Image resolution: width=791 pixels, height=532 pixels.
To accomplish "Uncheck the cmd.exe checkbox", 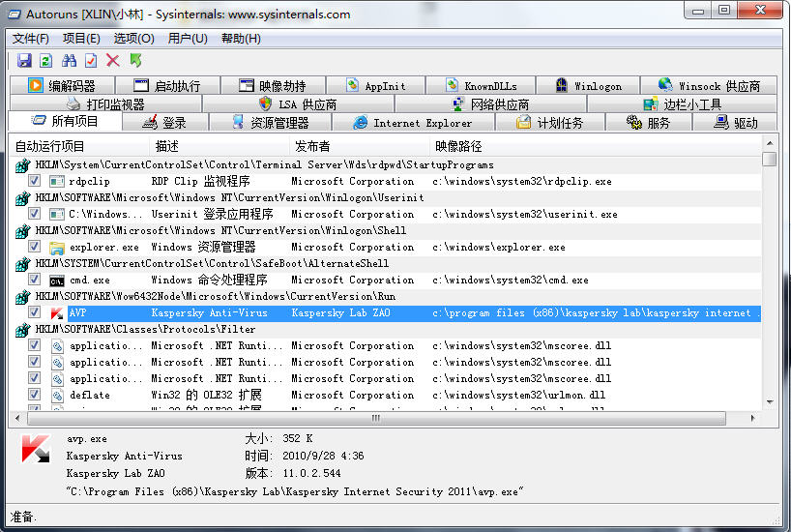I will point(34,280).
